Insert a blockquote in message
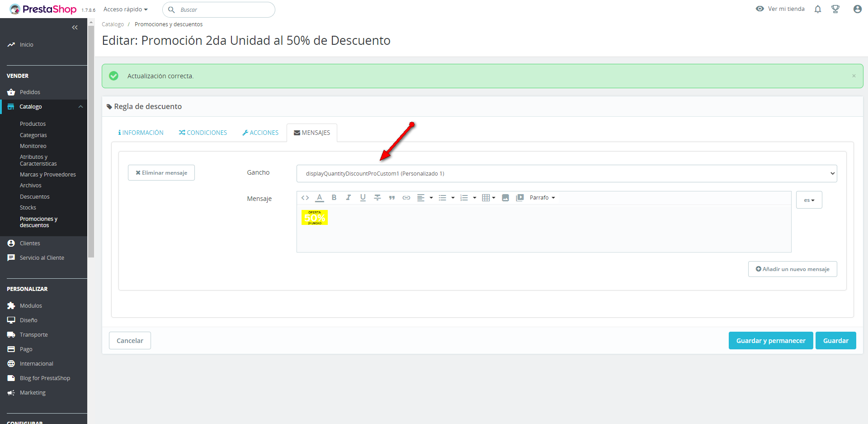The image size is (868, 424). [x=392, y=198]
